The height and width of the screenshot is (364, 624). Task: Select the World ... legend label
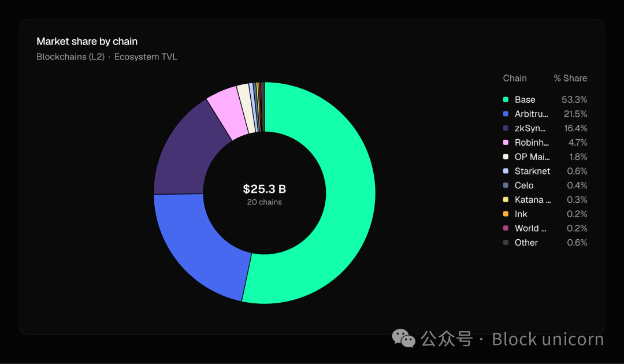(530, 228)
